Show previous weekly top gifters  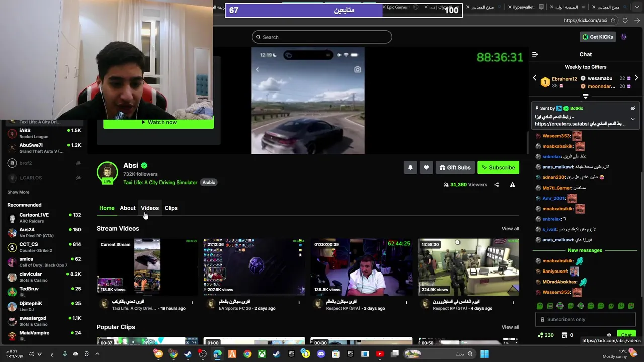[535, 78]
